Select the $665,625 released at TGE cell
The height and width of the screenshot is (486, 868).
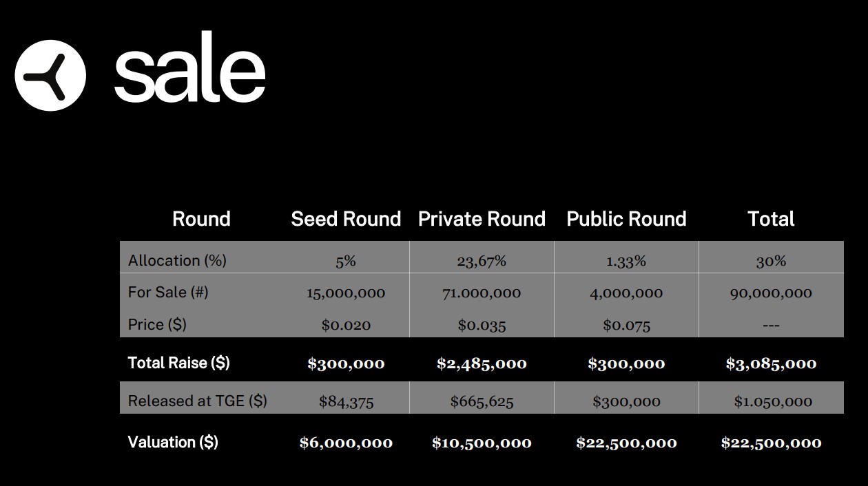pyautogui.click(x=482, y=401)
